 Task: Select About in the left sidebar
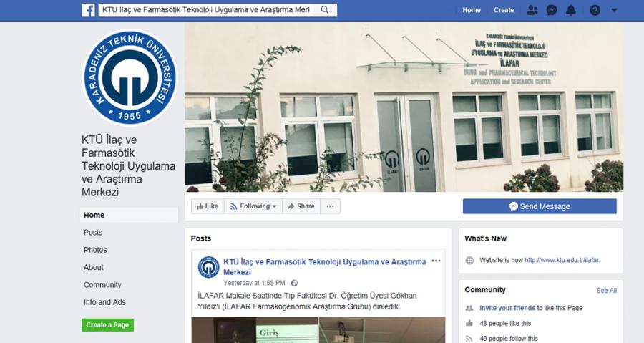click(94, 267)
